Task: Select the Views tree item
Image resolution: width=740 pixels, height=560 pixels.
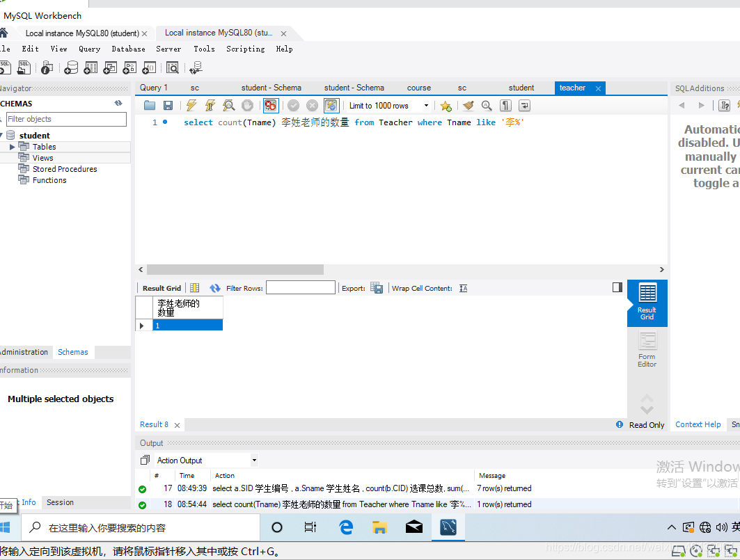Action: point(42,158)
